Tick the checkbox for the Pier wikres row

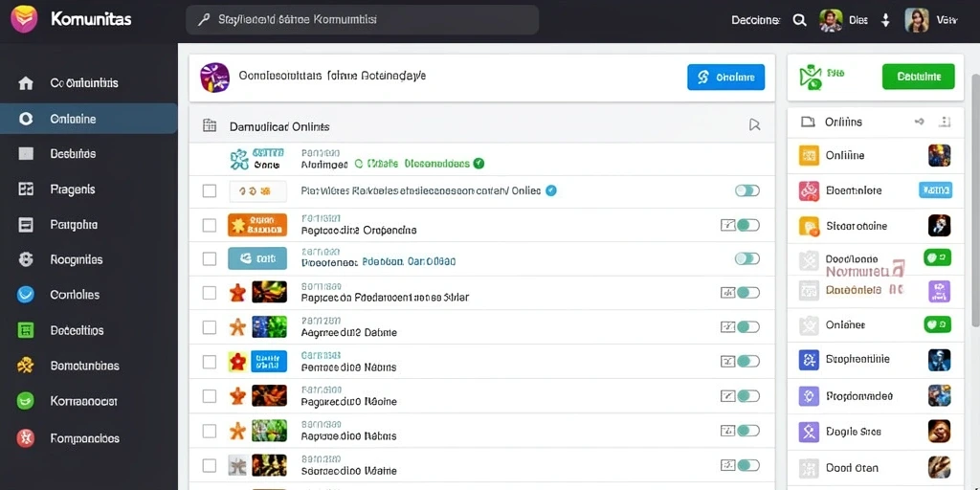(x=210, y=190)
